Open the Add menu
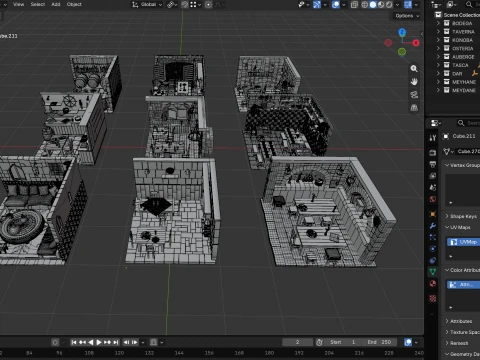Screen dimensions: 480x360 56,4
